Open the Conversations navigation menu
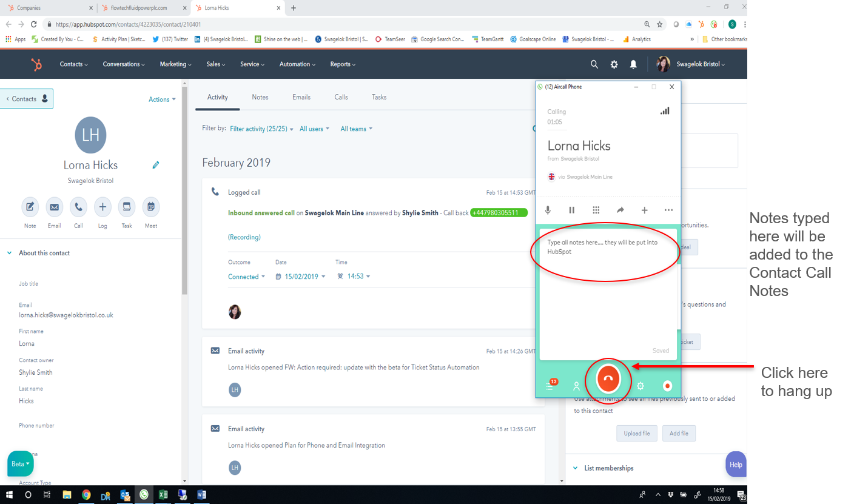The image size is (854, 504). tap(124, 64)
